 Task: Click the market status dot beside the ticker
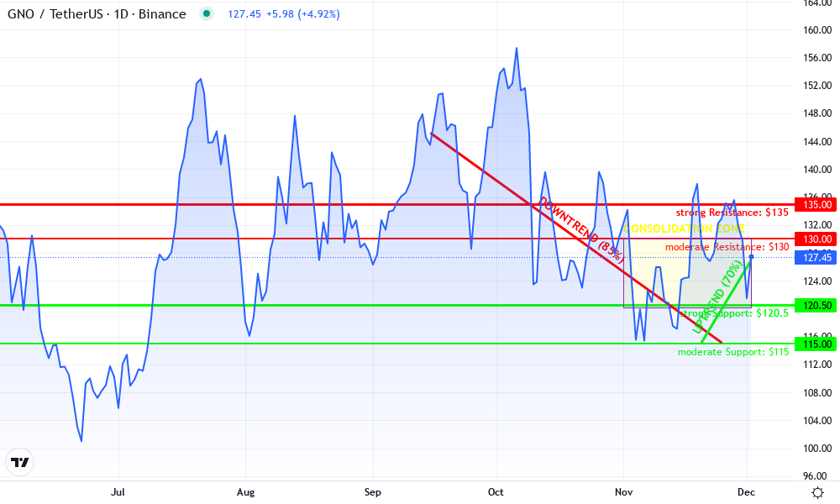point(206,14)
